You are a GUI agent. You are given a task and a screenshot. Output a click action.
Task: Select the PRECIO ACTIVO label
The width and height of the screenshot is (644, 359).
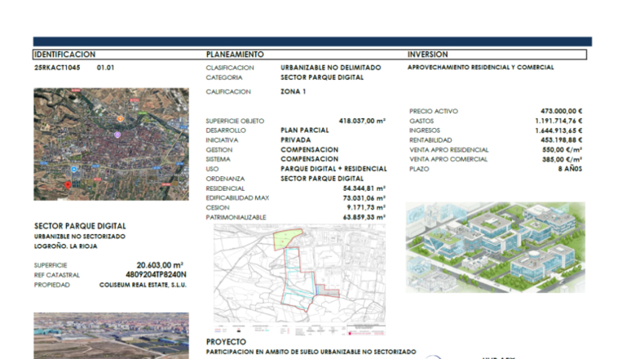tap(434, 112)
